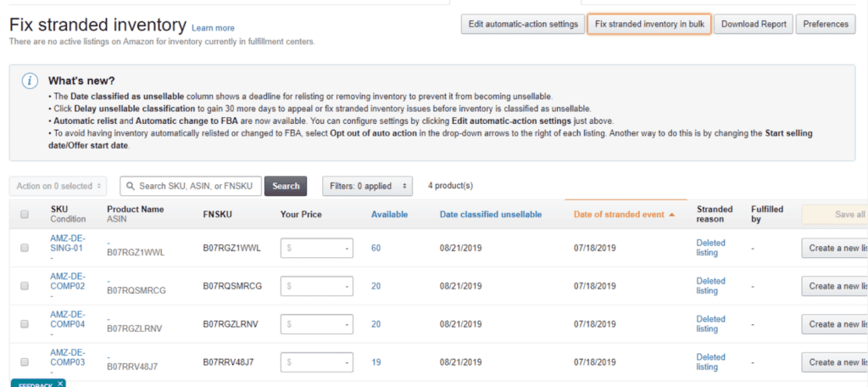Click the Learn more link
The width and height of the screenshot is (868, 387).
click(213, 28)
